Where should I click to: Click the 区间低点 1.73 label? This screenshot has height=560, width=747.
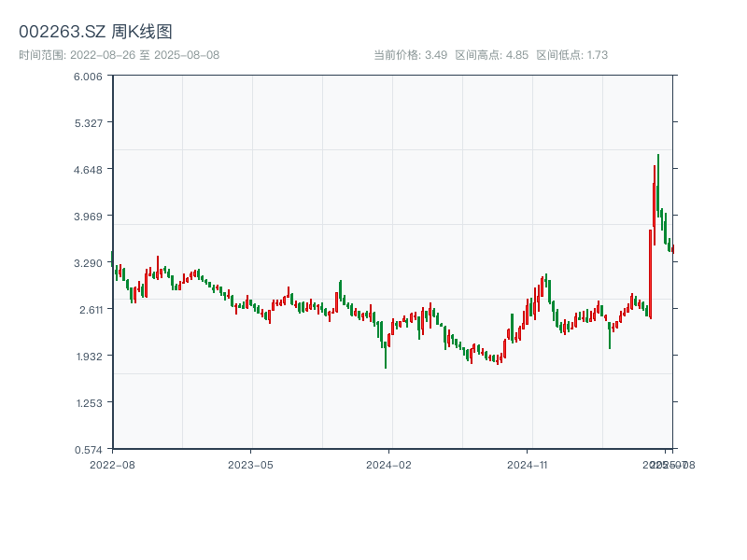tap(571, 55)
